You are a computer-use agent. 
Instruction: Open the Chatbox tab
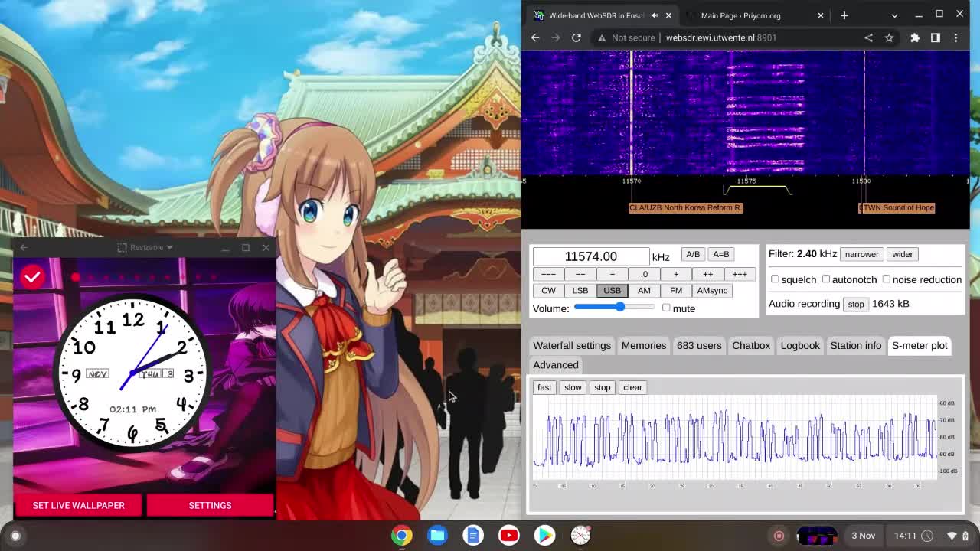click(751, 345)
